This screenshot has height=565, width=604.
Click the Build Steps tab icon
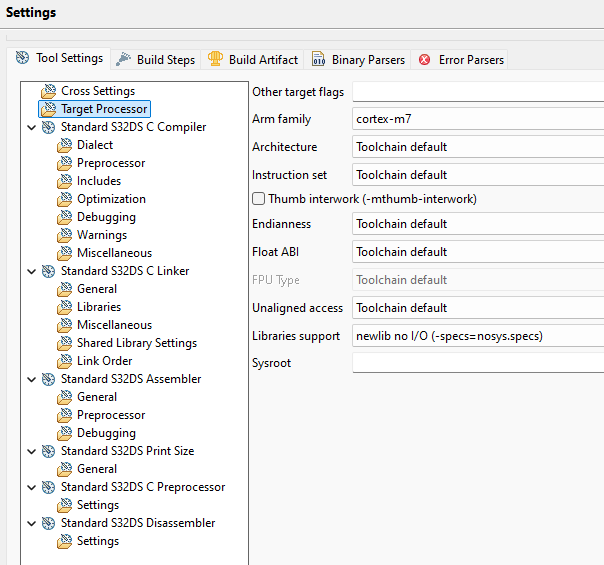point(123,59)
